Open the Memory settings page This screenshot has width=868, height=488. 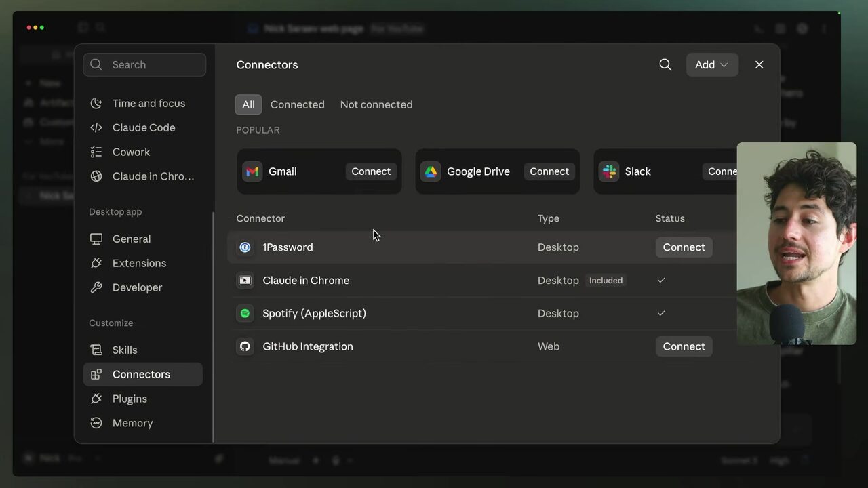pyautogui.click(x=142, y=423)
